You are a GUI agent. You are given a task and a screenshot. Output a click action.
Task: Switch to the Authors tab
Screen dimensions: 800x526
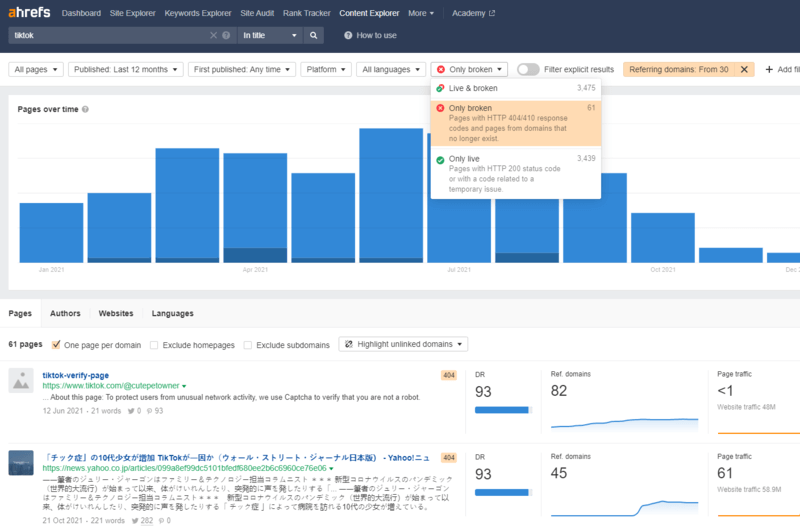pos(65,313)
